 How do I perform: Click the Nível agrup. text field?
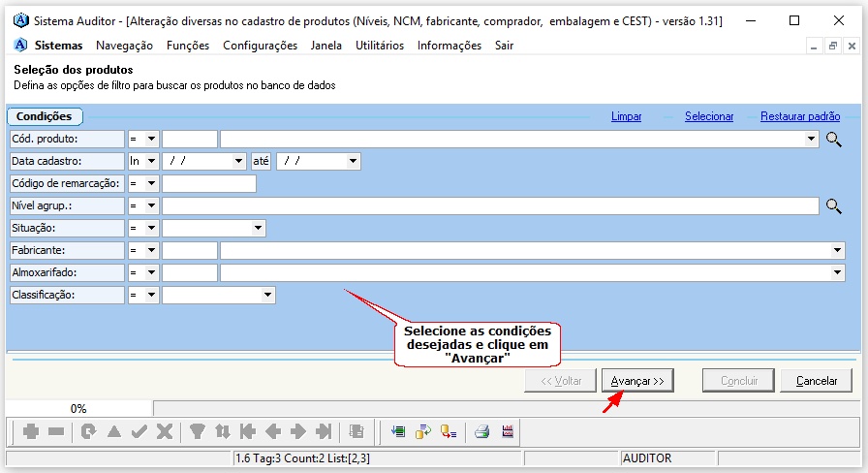pyautogui.click(x=490, y=206)
